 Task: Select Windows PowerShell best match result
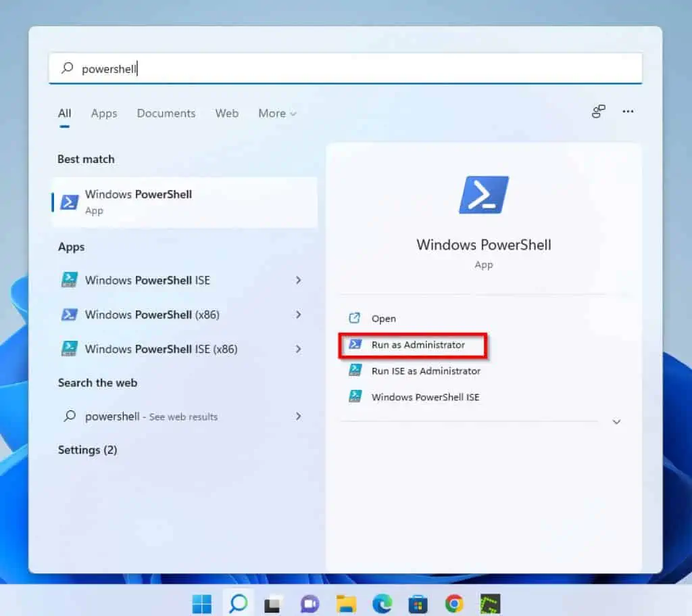[x=185, y=202]
